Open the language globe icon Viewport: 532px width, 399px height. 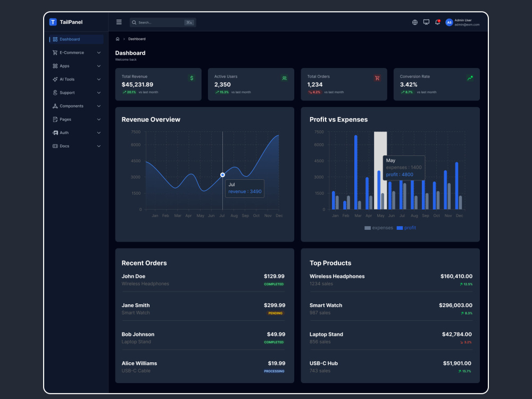click(x=414, y=22)
